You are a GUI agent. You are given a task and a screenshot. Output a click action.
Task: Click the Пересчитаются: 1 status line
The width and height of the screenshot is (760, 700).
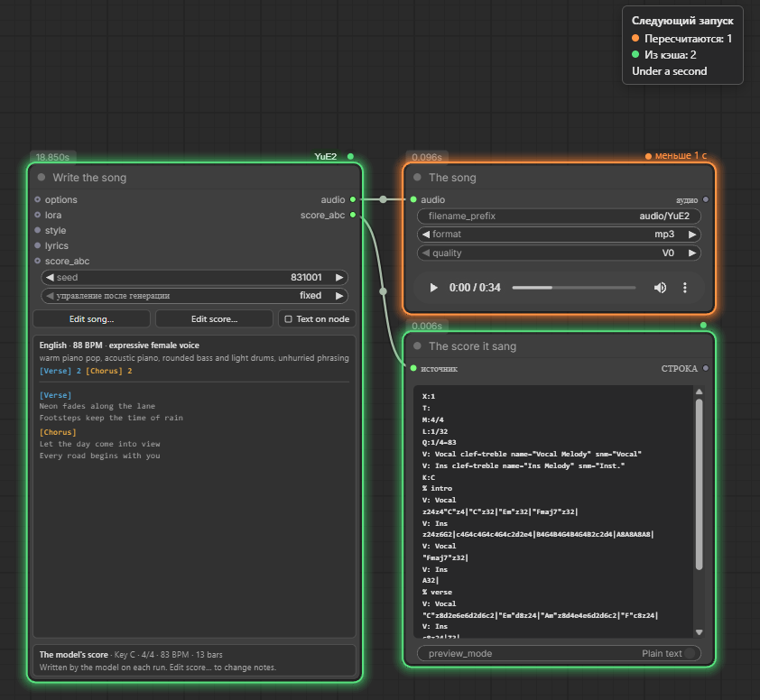(x=682, y=39)
